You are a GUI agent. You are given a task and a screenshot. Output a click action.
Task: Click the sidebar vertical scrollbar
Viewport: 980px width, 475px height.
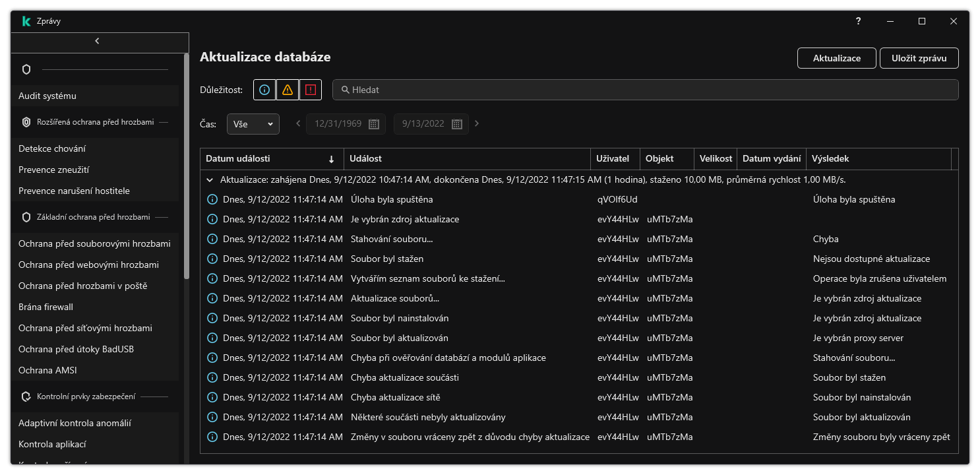click(186, 165)
